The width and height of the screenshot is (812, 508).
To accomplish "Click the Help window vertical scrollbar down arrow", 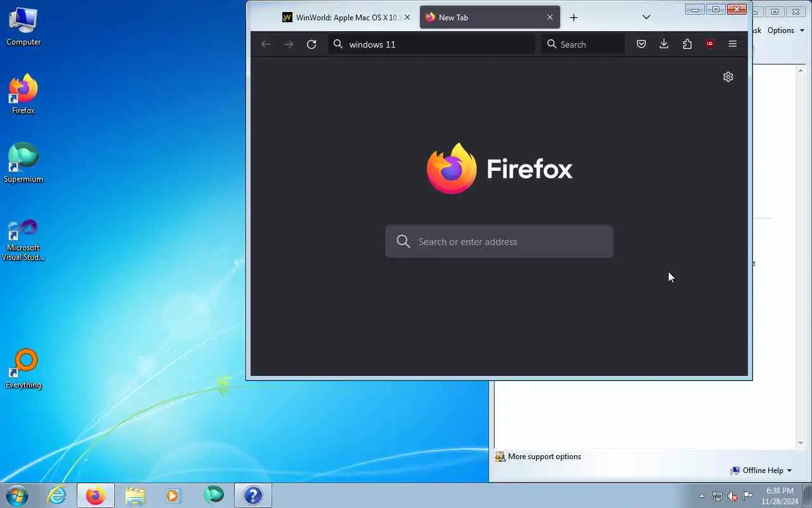I will [801, 443].
